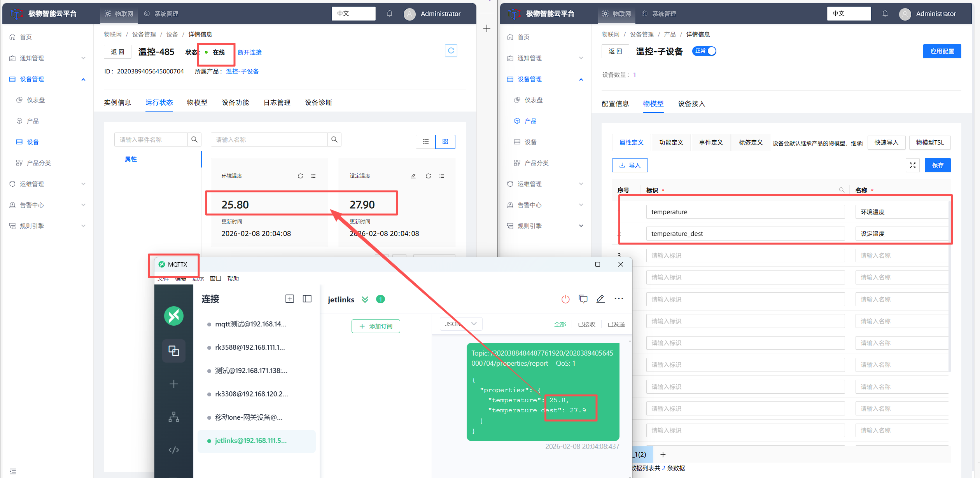This screenshot has width=980, height=478.
Task: Switch to list view toggle
Action: click(426, 141)
